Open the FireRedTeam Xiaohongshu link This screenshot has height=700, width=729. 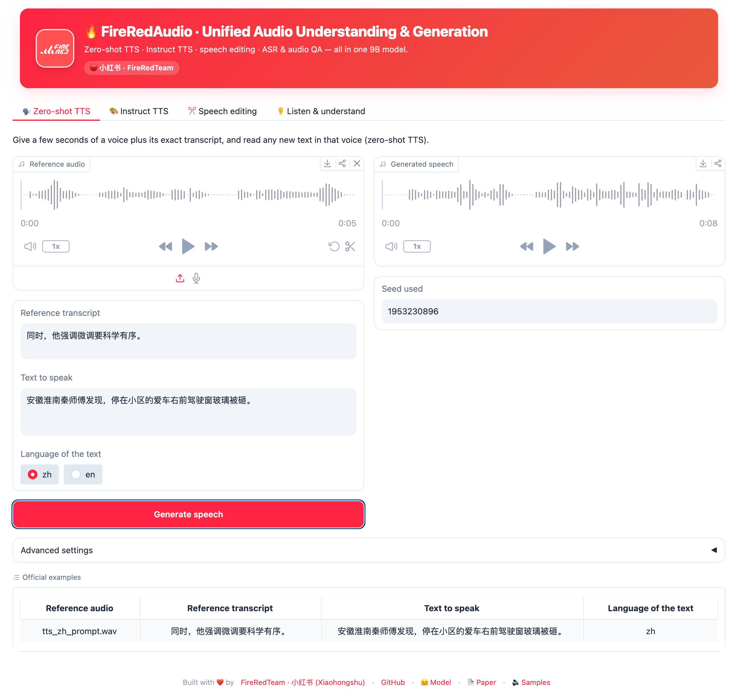[303, 682]
